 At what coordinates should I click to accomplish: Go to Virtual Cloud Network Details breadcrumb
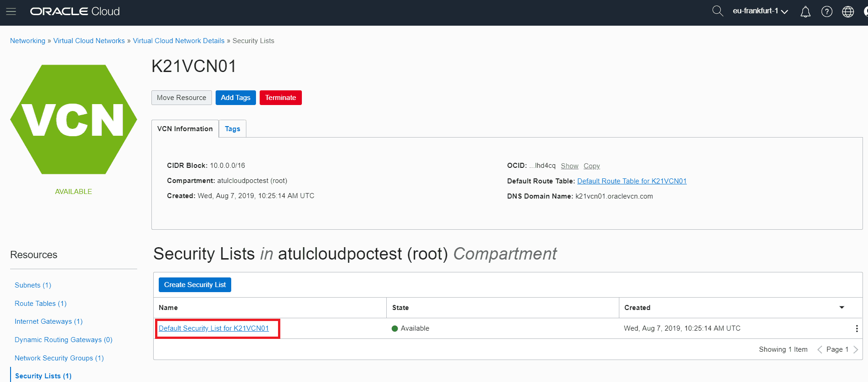pos(179,41)
